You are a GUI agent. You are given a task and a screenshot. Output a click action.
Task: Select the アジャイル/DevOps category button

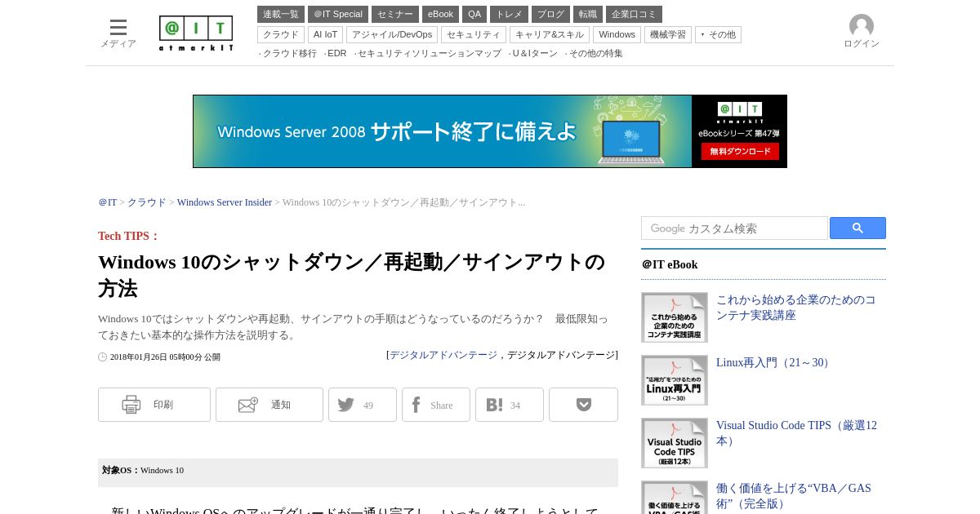pyautogui.click(x=392, y=34)
